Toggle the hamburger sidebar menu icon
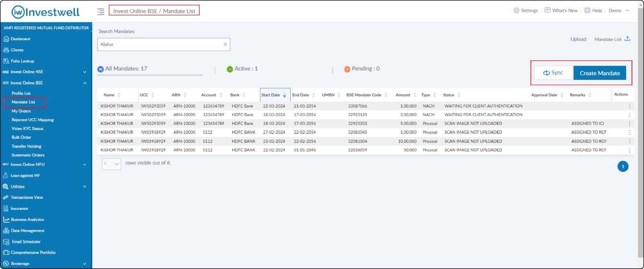The height and width of the screenshot is (269, 644). click(101, 12)
